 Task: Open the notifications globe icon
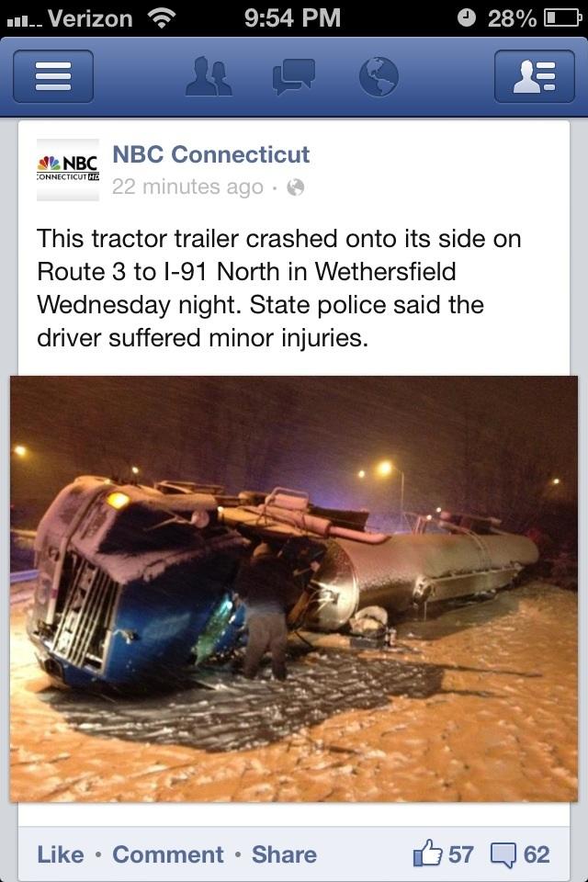379,76
